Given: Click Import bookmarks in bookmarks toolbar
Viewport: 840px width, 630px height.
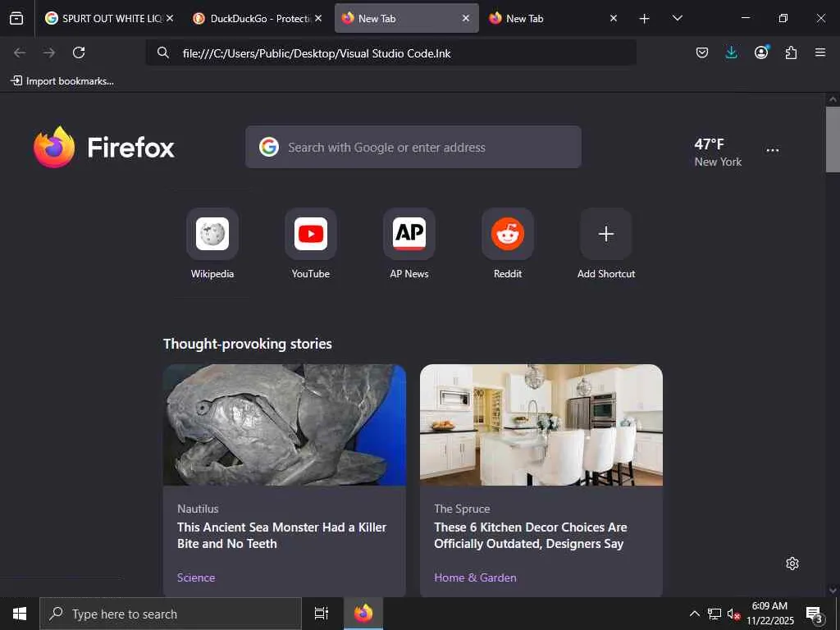Looking at the screenshot, I should (x=62, y=81).
